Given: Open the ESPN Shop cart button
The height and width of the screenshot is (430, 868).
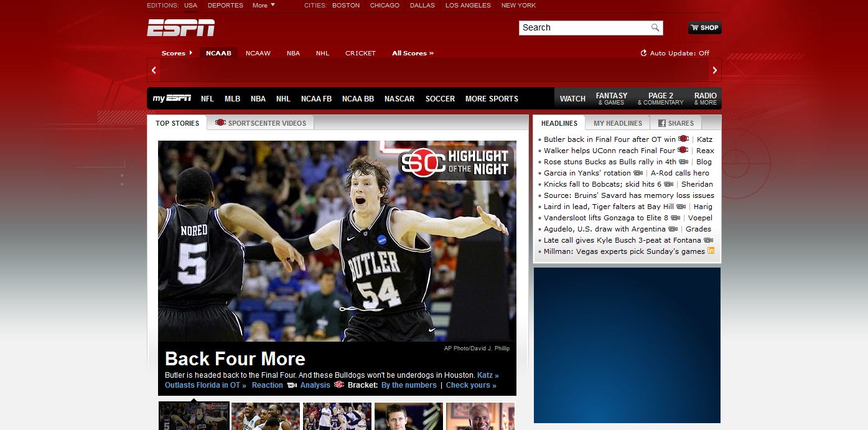Looking at the screenshot, I should click(704, 27).
